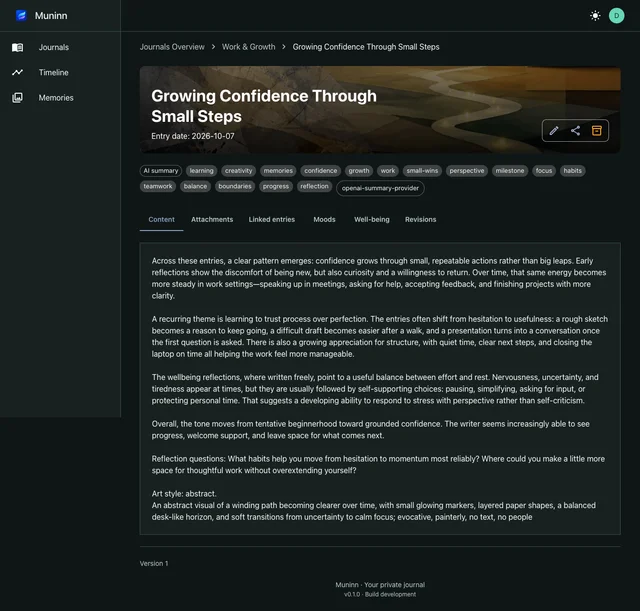Click the entry title heading

click(264, 106)
